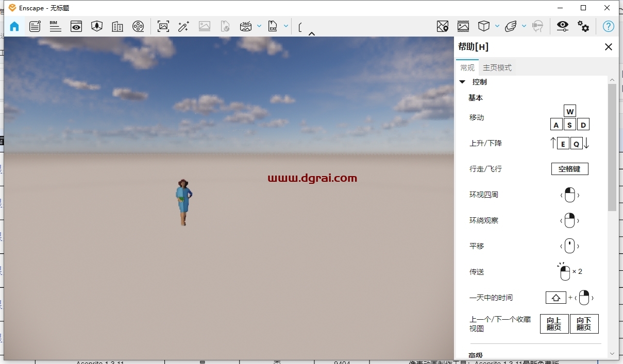Image resolution: width=623 pixels, height=364 pixels.
Task: Click the double-click mouse icon beside 传送
Action: point(565,271)
